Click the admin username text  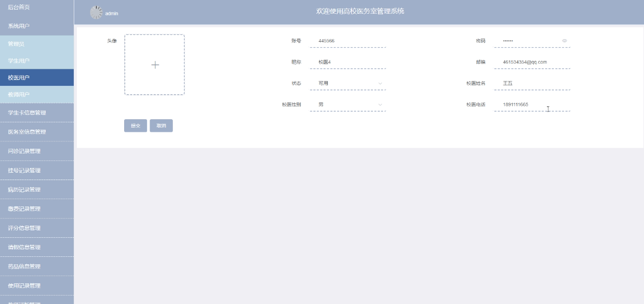(112, 13)
